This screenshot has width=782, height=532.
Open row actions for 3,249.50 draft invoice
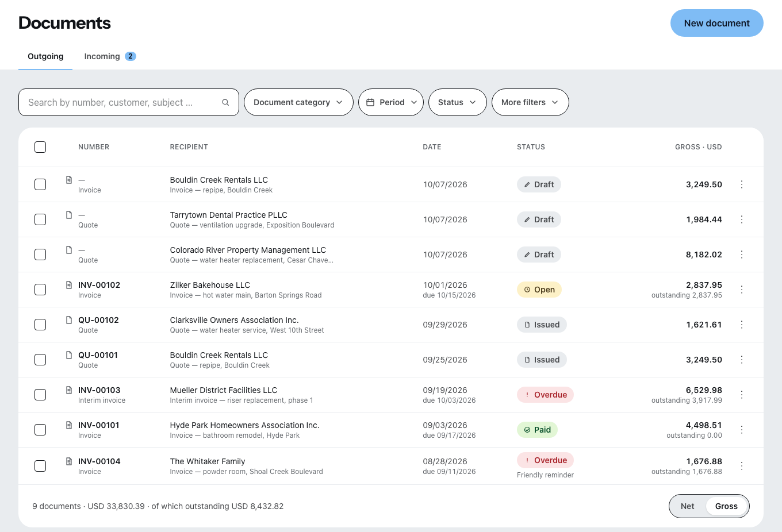(742, 184)
